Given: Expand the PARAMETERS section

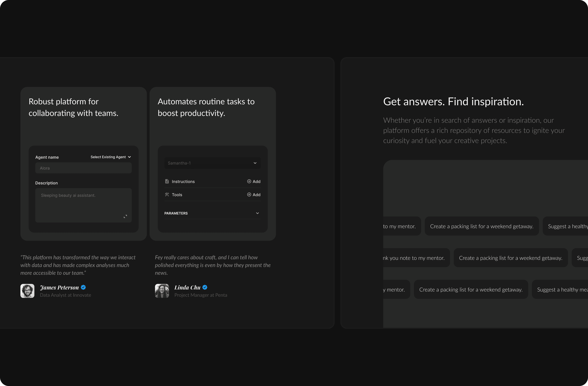Looking at the screenshot, I should (212, 213).
